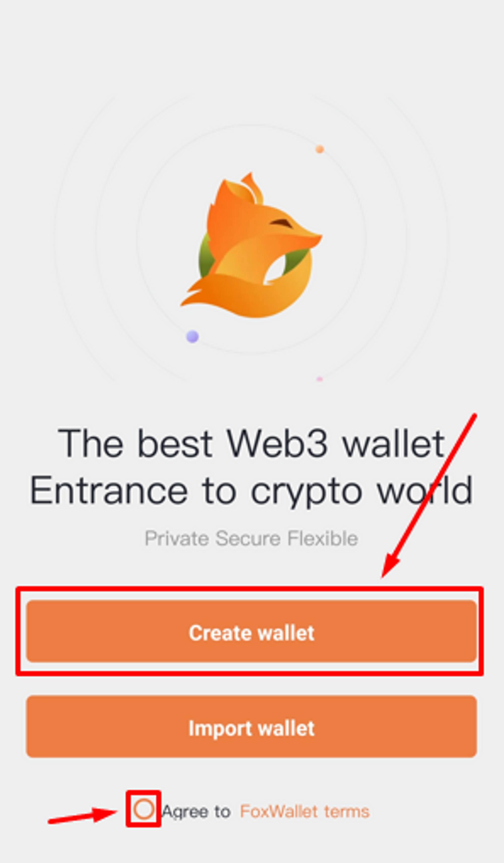Tap the Create wallet button
The height and width of the screenshot is (863, 504).
coord(251,631)
